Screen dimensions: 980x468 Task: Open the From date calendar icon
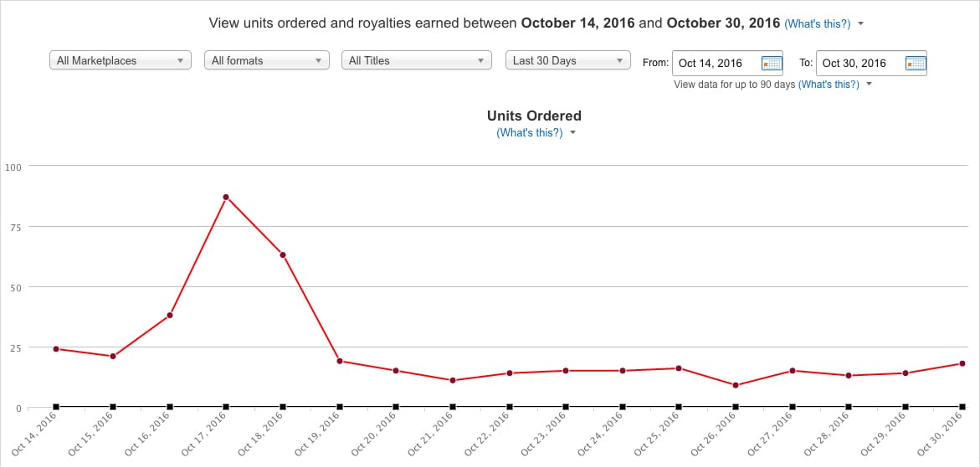[772, 63]
